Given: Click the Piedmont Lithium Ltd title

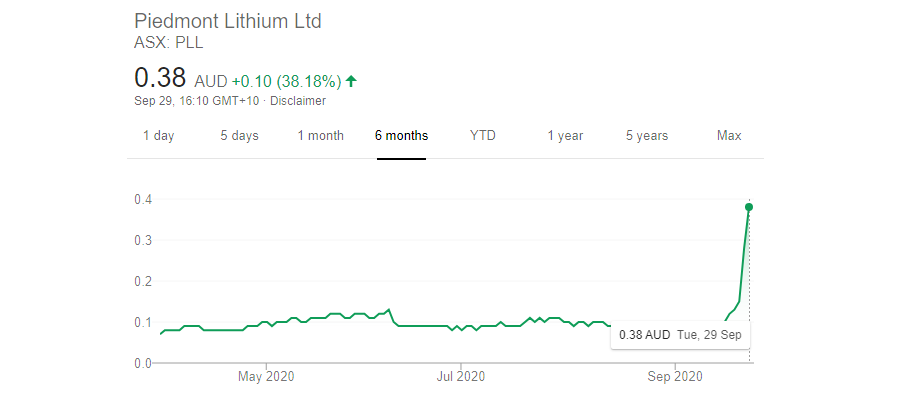Looking at the screenshot, I should [x=228, y=21].
